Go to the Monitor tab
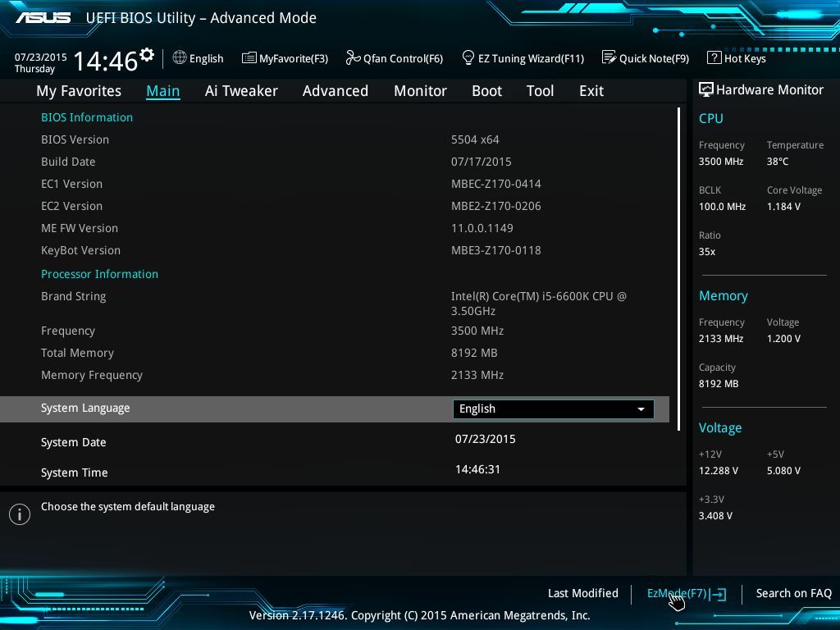This screenshot has width=840, height=630. [421, 91]
